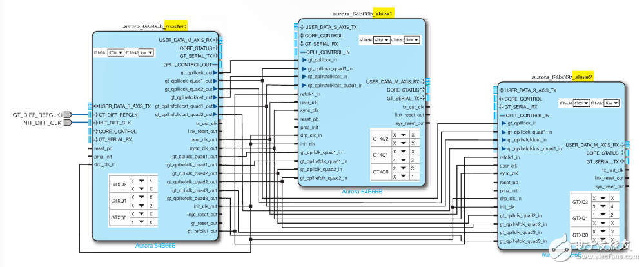Expand GT_SERIAL_RX interface on slave1 block
Screen dimensions: 644x267
(302, 44)
